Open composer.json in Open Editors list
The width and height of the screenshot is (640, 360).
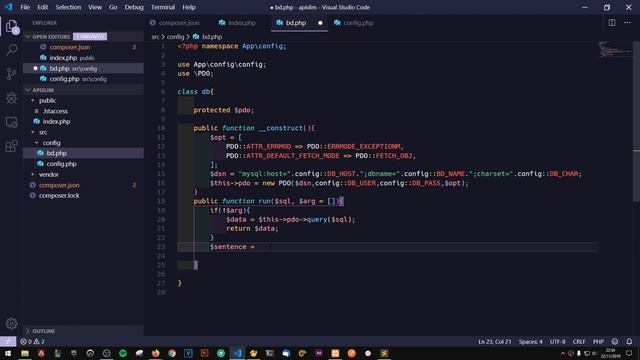tap(83, 47)
